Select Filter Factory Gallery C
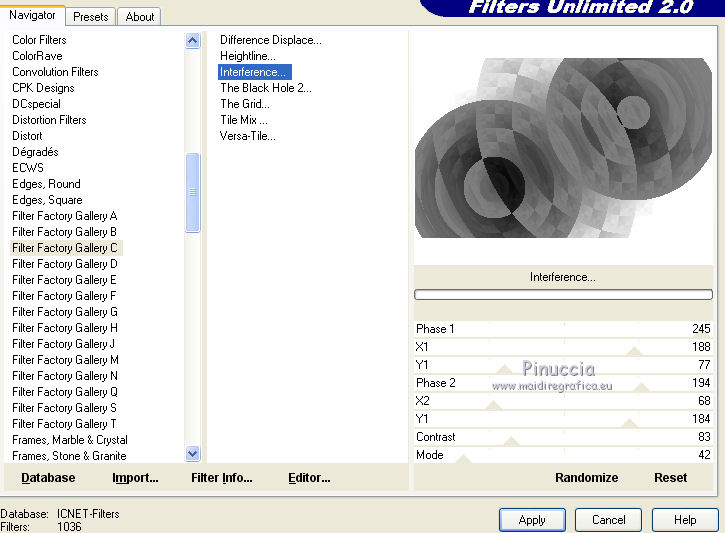 65,248
